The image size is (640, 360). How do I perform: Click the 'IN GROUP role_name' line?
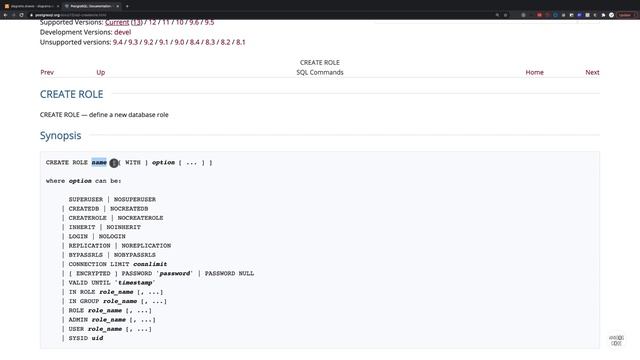coord(118,301)
